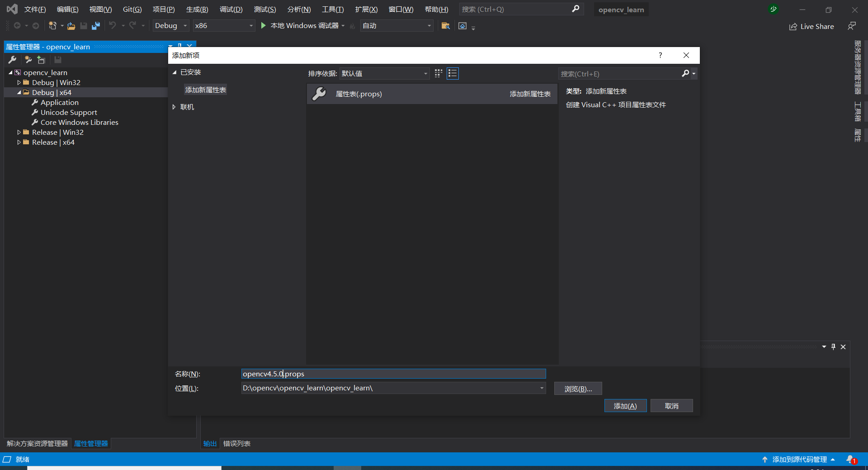Switch to the 解决方案资源管理器 tab
Screen dimensions: 868x470
pos(38,444)
